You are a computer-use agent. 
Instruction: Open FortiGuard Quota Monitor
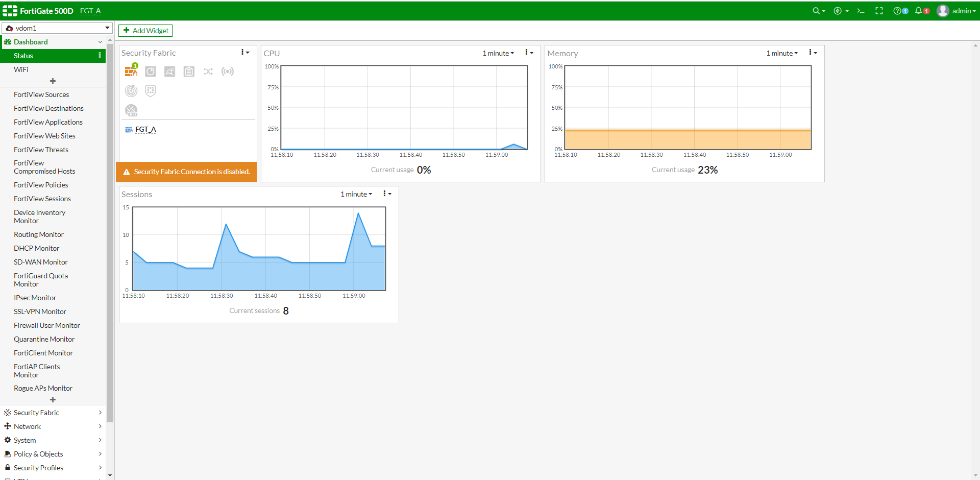pyautogui.click(x=53, y=280)
